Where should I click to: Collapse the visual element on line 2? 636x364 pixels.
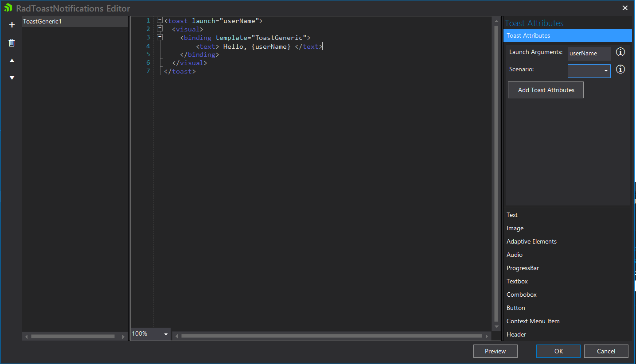(x=160, y=29)
